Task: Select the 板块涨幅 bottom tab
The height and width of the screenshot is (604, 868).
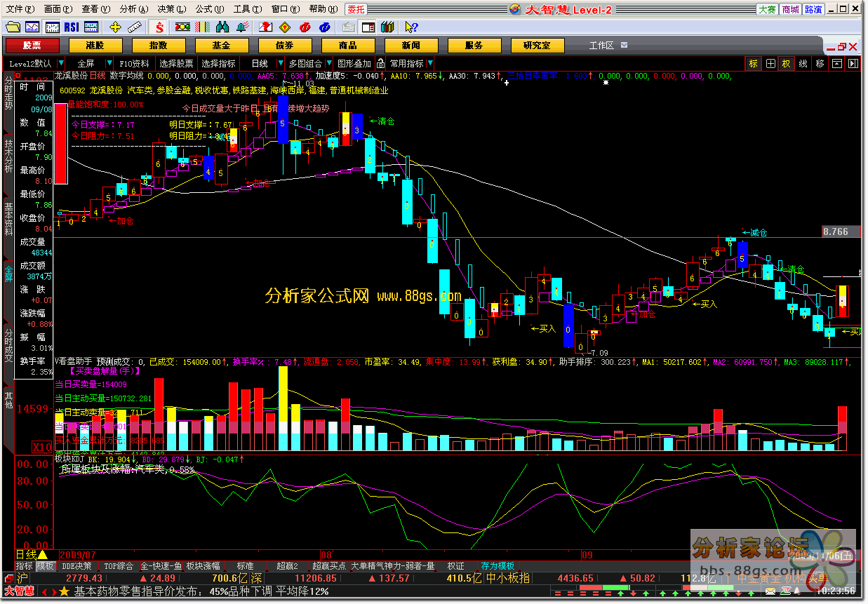Action: point(203,565)
